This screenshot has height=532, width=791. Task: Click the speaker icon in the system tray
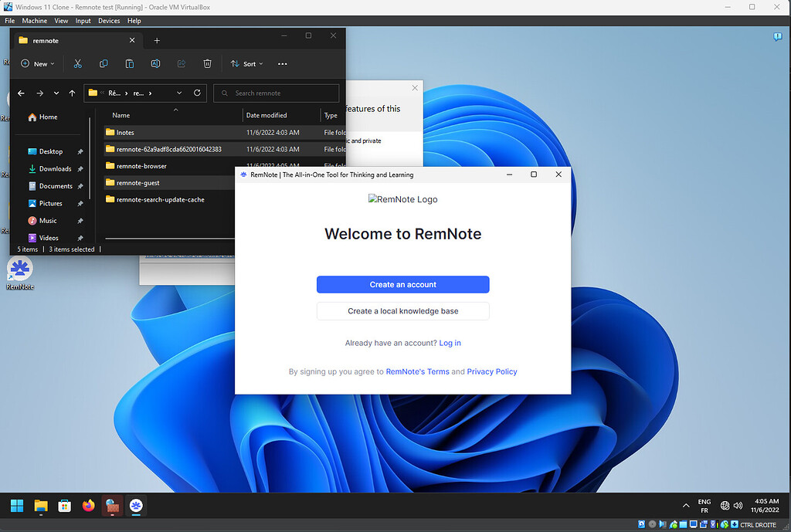738,506
